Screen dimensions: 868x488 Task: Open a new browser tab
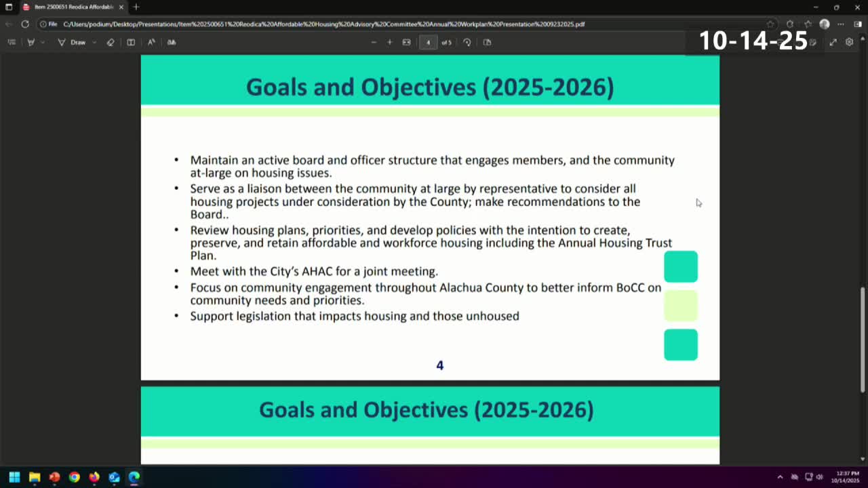(x=136, y=7)
